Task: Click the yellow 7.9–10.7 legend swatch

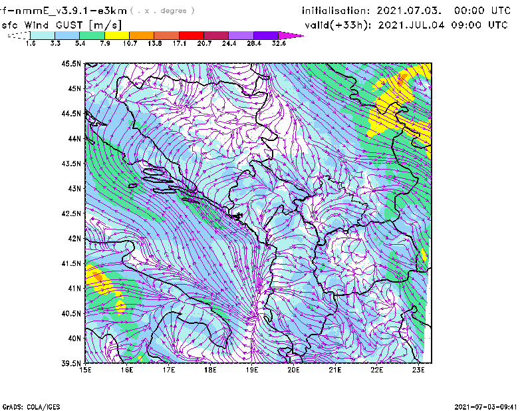Action: pos(117,35)
